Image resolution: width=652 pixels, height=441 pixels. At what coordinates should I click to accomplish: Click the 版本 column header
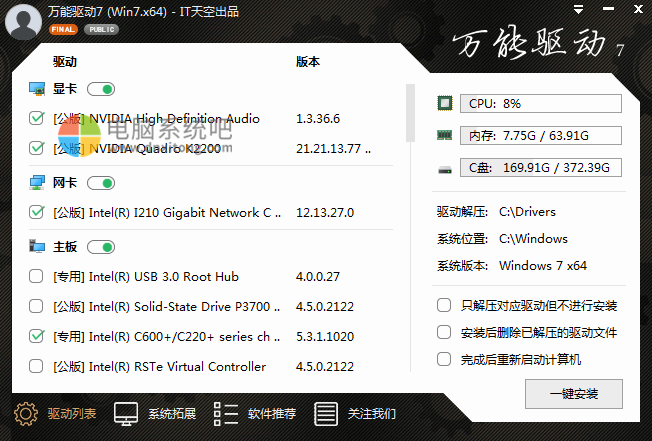click(308, 62)
